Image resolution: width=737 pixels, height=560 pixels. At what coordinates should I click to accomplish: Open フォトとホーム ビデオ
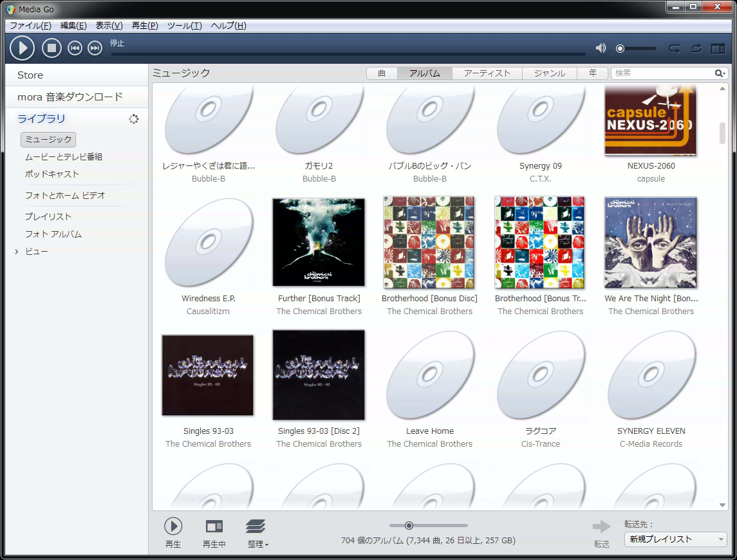[x=65, y=195]
